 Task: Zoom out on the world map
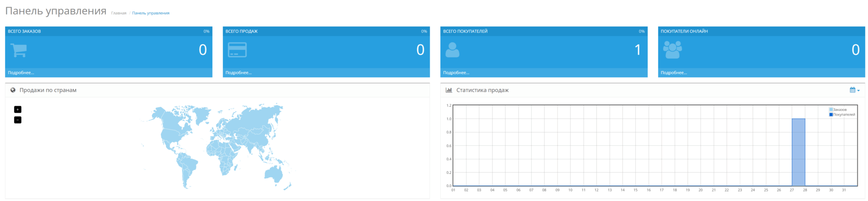pyautogui.click(x=18, y=120)
